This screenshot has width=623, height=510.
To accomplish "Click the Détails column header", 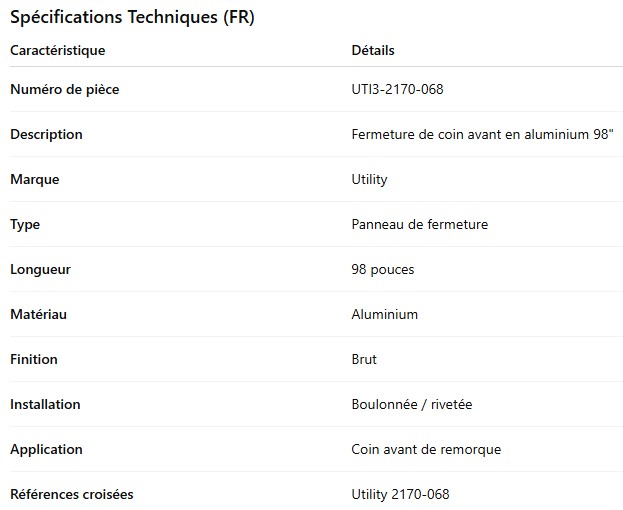I will click(x=373, y=50).
